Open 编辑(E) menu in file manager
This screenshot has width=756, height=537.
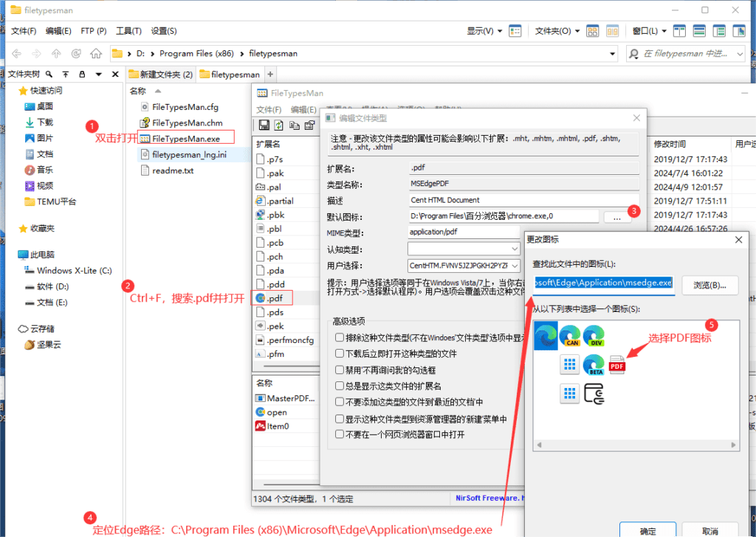click(58, 31)
